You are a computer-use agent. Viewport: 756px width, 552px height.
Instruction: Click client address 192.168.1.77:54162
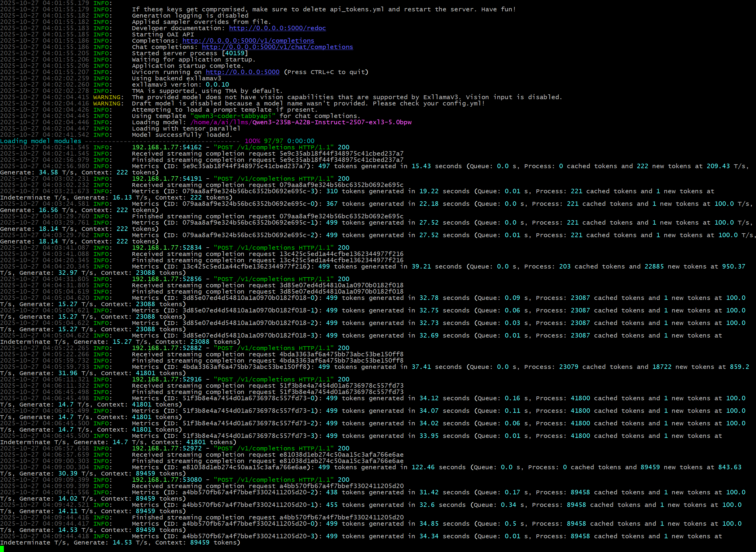(x=167, y=147)
